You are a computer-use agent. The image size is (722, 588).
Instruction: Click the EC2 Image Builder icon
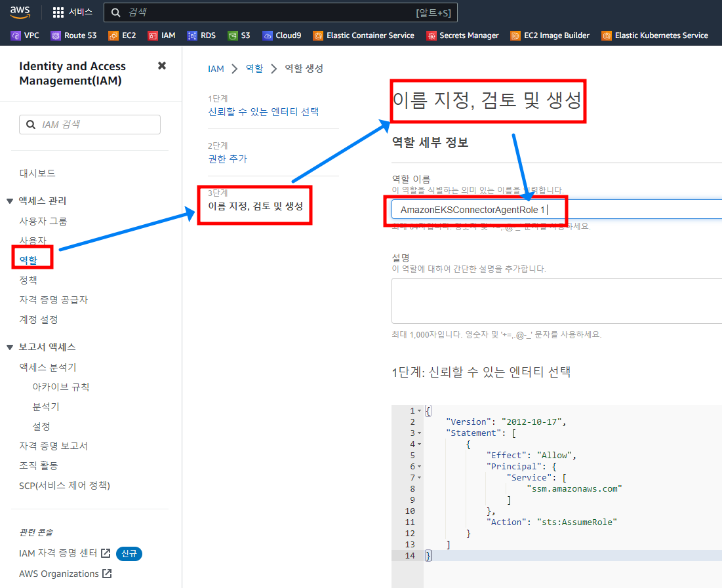click(515, 35)
